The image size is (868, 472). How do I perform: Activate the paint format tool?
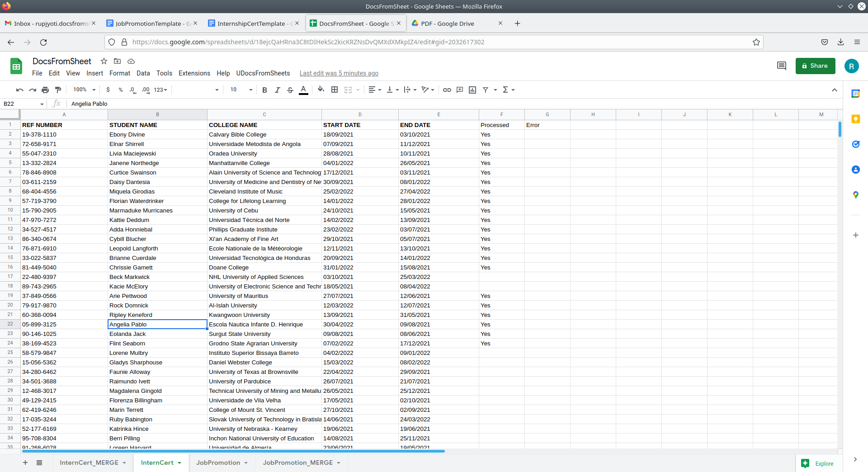tap(58, 90)
